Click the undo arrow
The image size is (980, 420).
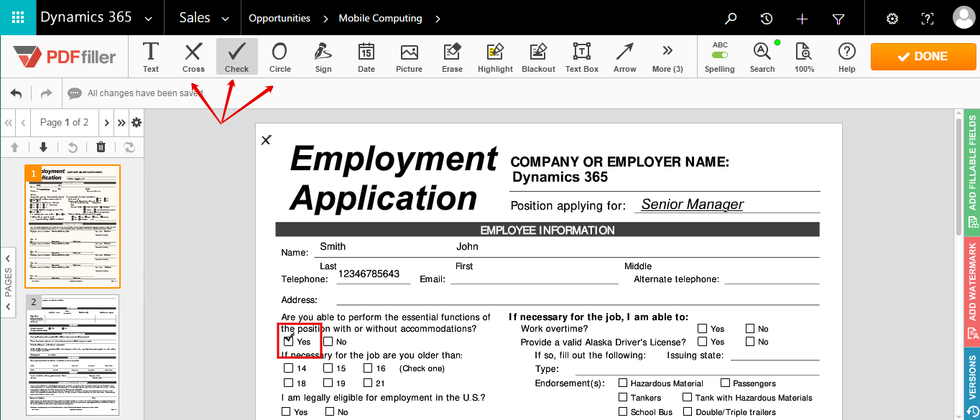click(x=16, y=93)
